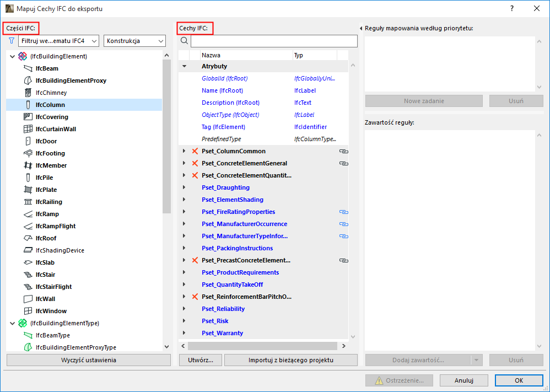Sort by the Nazwa column header
Viewport: 550px width, 392px height.
246,55
